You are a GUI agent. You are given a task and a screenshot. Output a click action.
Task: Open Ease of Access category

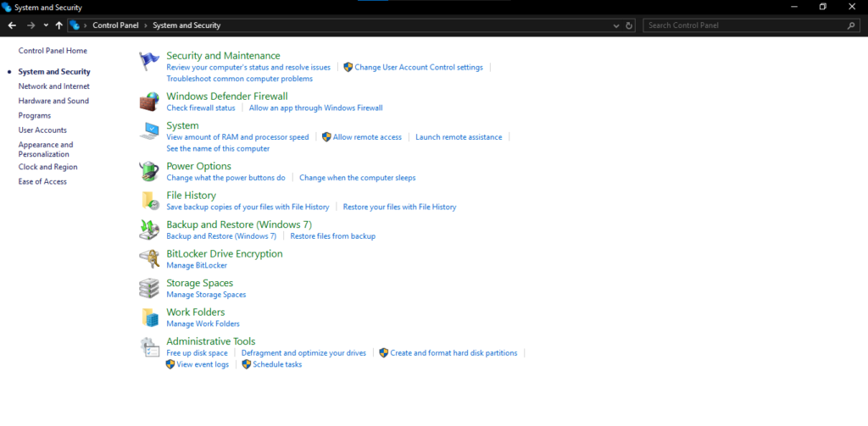tap(42, 181)
